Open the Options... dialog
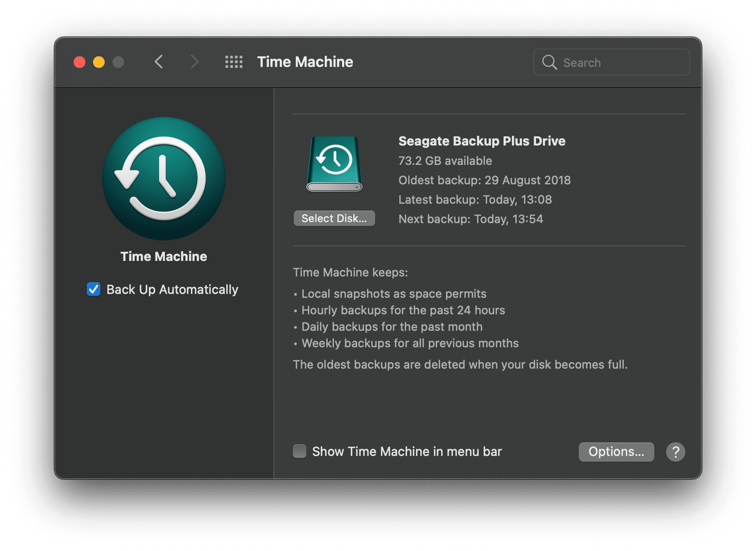This screenshot has width=756, height=551. coord(616,452)
